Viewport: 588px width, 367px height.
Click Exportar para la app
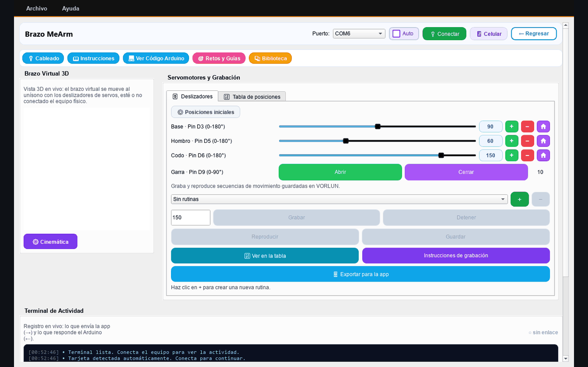[x=360, y=274]
